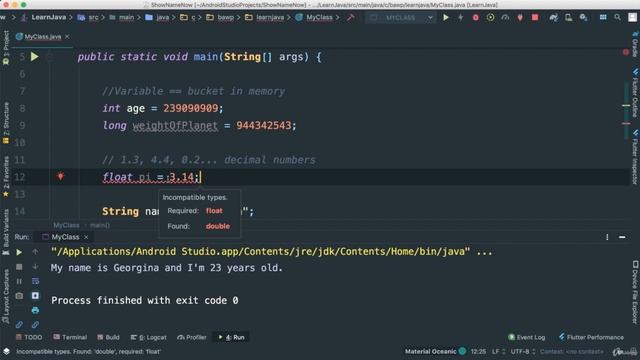Toggle the Flutter Inspector side panel
Viewport: 640px width, 360px height.
pos(635,157)
